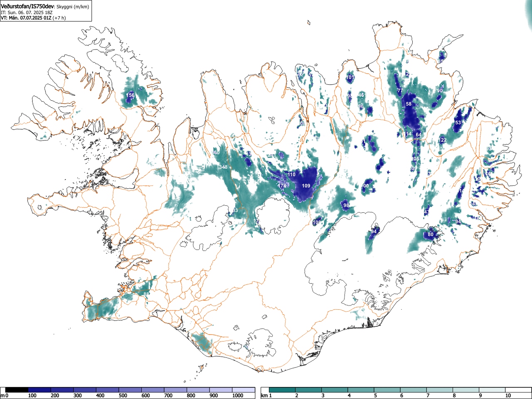Click the title 'Veðurstofan/IS750dev: Skyggni (m/km)'
This screenshot has width=532, height=399.
click(x=45, y=7)
